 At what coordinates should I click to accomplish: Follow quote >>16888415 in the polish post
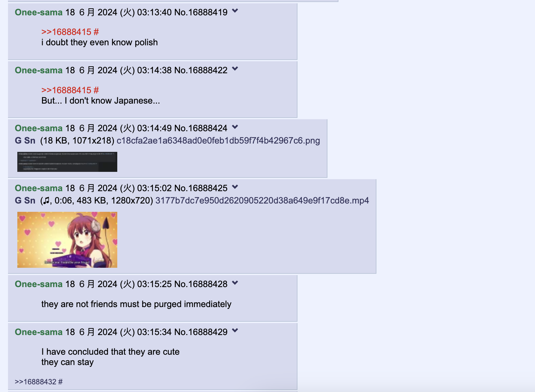(x=66, y=32)
